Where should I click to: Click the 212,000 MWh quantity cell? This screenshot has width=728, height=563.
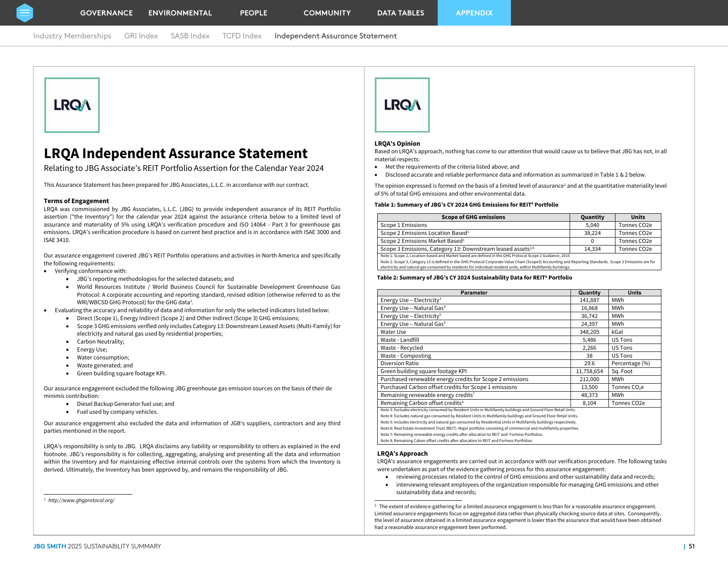[589, 379]
